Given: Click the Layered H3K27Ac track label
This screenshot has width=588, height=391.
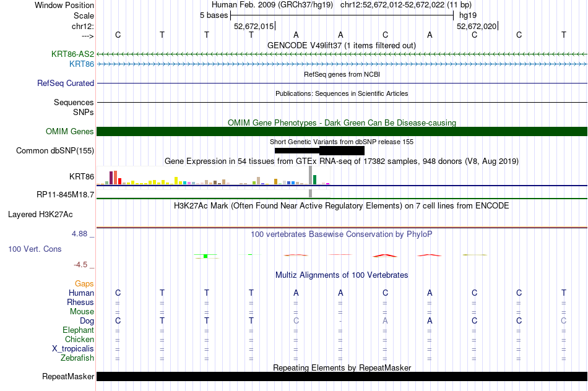Looking at the screenshot, I should (x=40, y=215).
